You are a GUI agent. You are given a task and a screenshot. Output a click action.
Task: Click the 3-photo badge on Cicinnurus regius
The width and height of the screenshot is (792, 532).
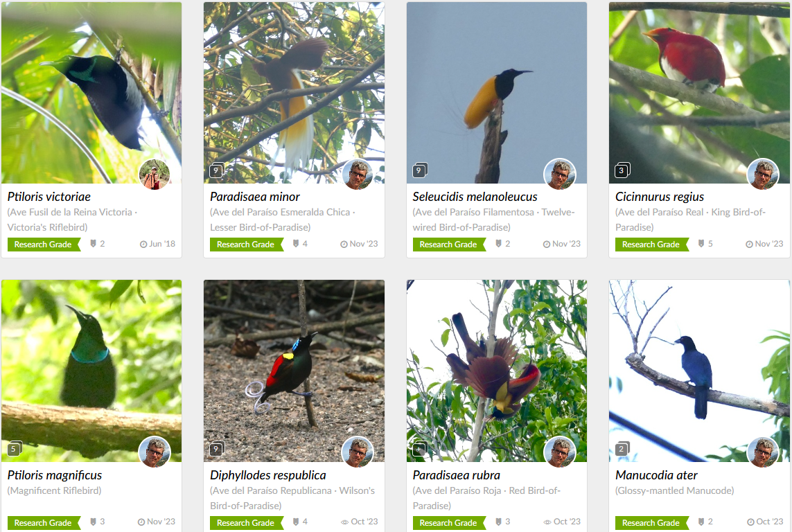pos(622,170)
